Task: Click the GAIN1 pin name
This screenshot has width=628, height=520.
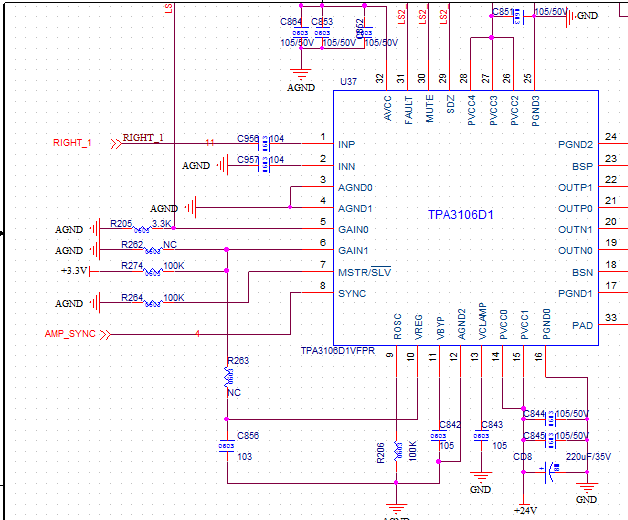Action: click(x=353, y=250)
